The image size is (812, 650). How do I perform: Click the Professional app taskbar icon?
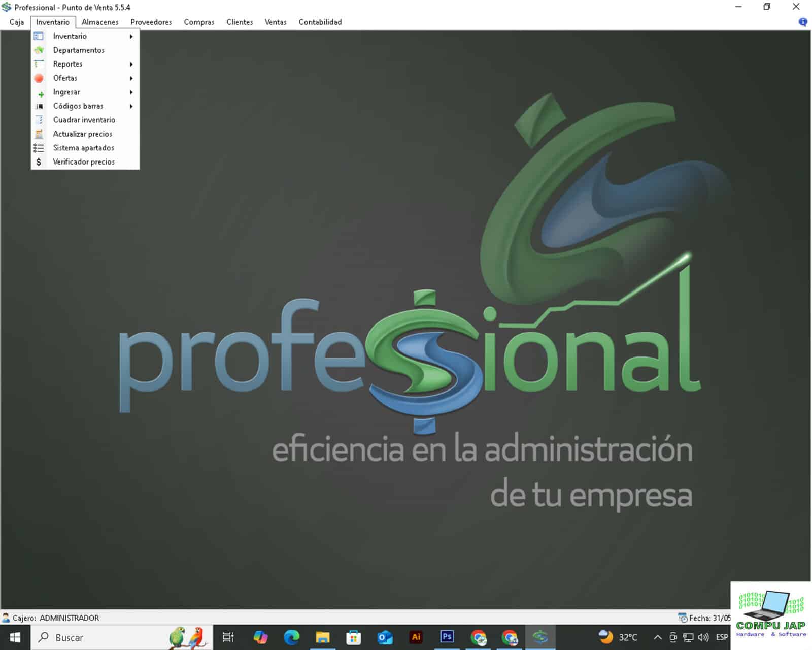(x=540, y=637)
